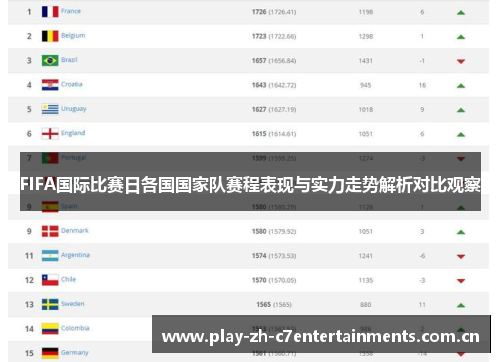Open the Germany team link
500x362 pixels.
point(75,352)
